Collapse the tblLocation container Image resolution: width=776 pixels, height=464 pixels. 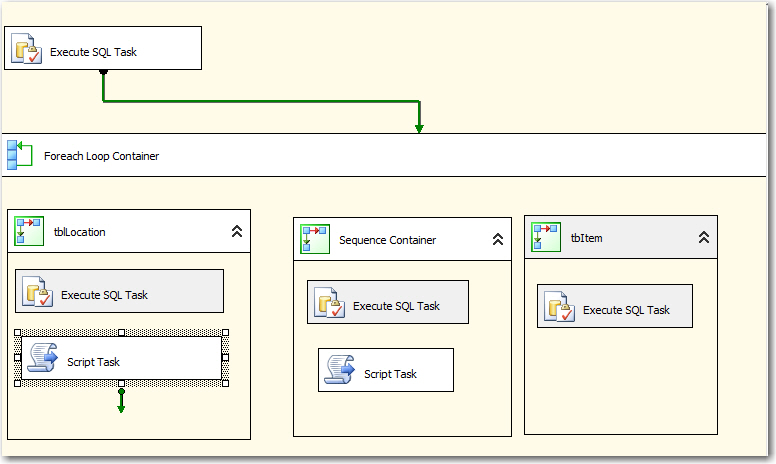[237, 231]
